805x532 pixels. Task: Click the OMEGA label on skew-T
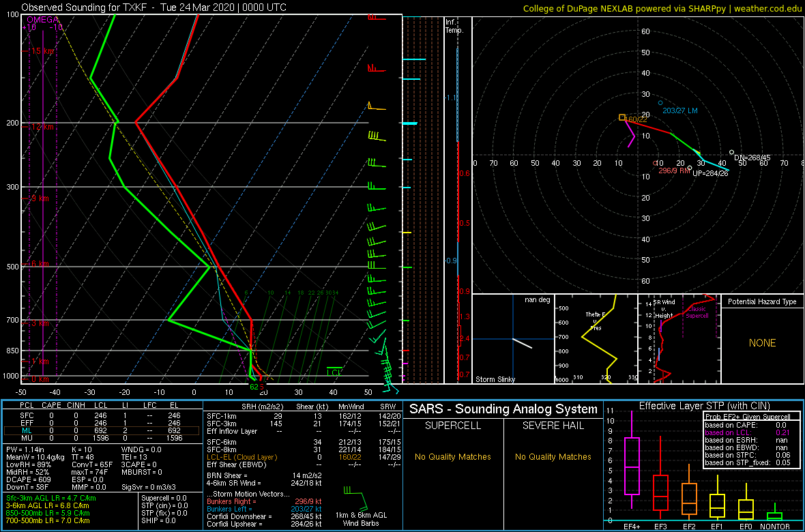pos(42,20)
